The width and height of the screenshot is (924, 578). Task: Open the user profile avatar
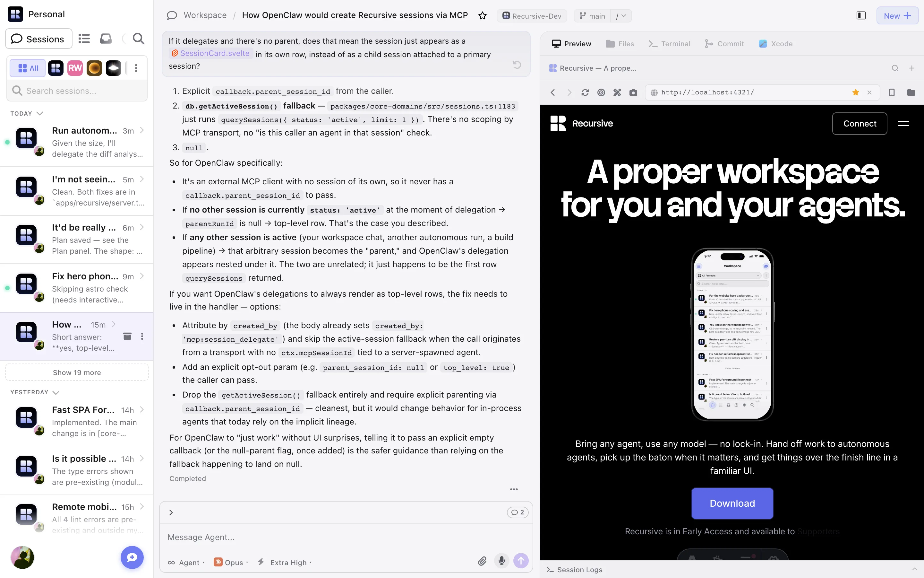22,557
